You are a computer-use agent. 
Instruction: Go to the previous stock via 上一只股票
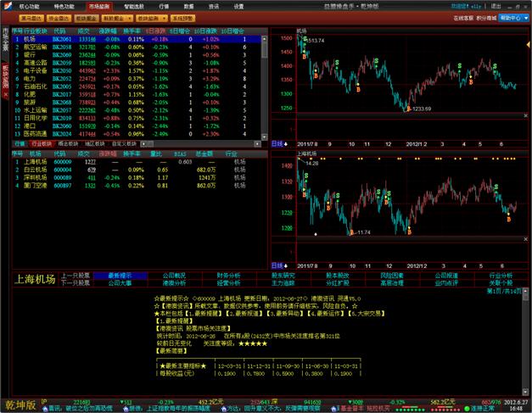tap(76, 276)
